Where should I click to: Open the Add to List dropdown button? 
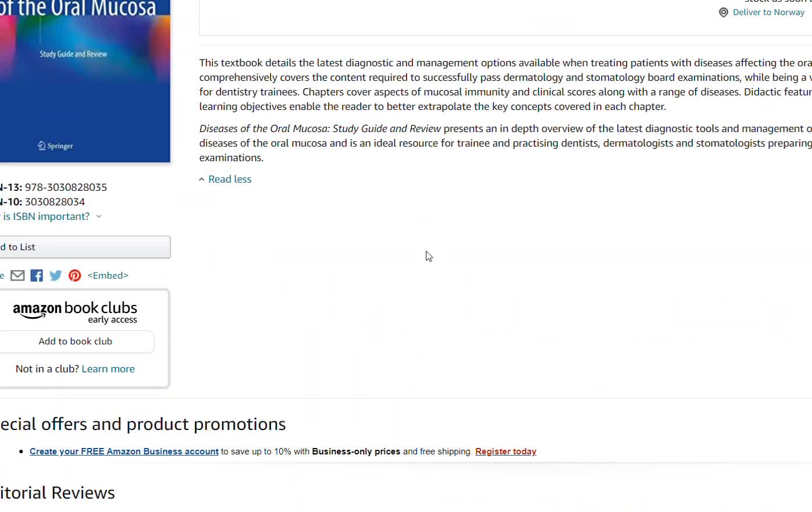[x=84, y=247]
